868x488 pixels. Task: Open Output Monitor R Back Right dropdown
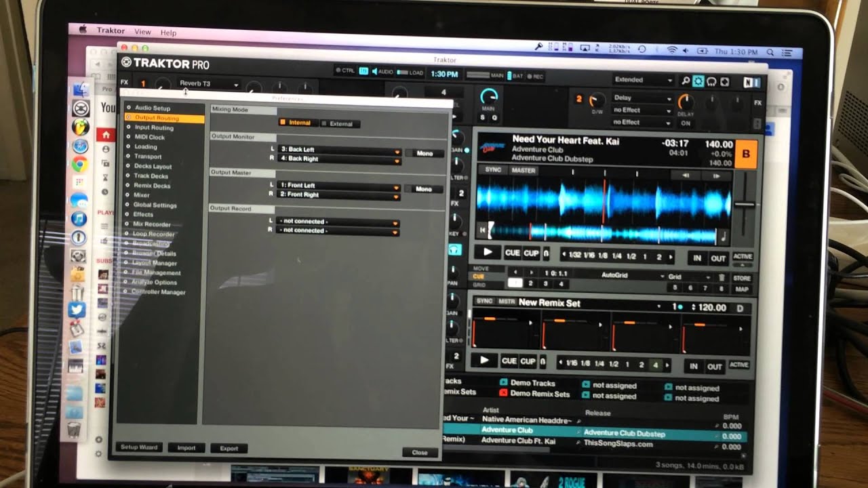339,159
